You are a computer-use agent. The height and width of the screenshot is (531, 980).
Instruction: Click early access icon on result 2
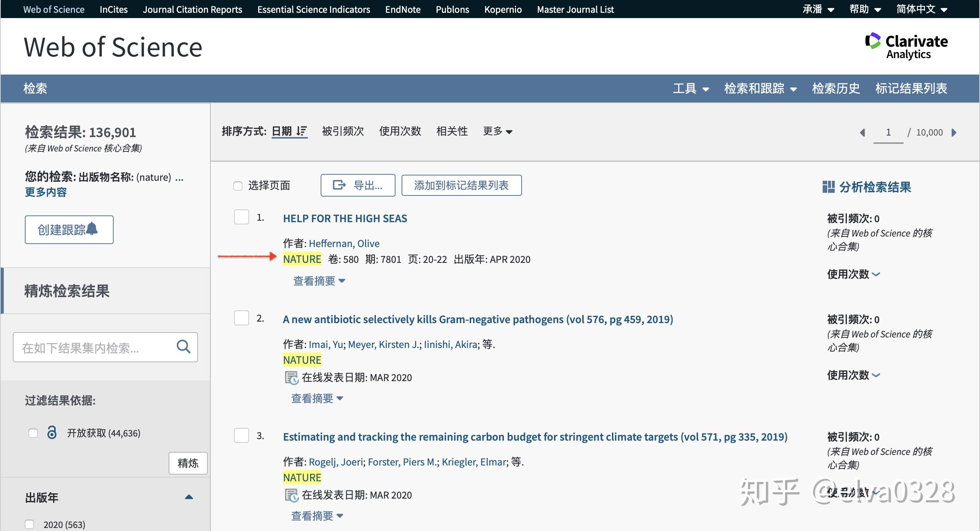coord(291,378)
